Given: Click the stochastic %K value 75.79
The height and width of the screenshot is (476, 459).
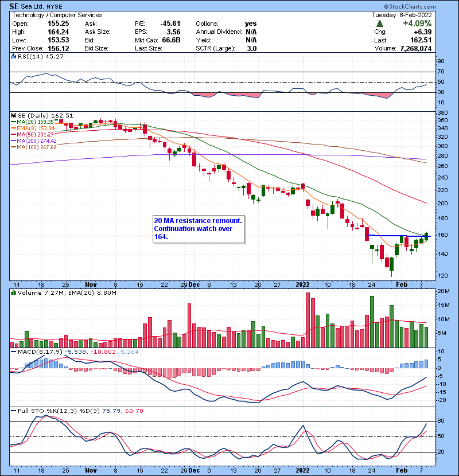Looking at the screenshot, I should coord(111,411).
